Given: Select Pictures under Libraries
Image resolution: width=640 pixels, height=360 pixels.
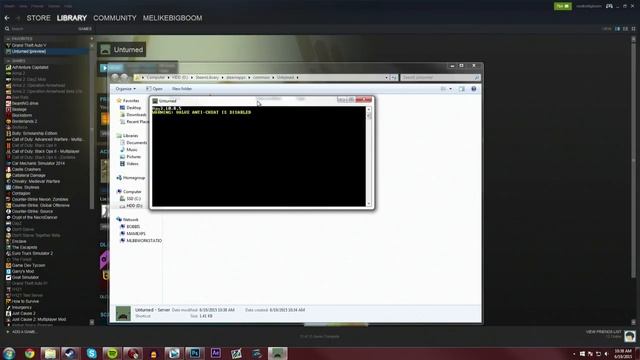Looking at the screenshot, I should point(130,157).
